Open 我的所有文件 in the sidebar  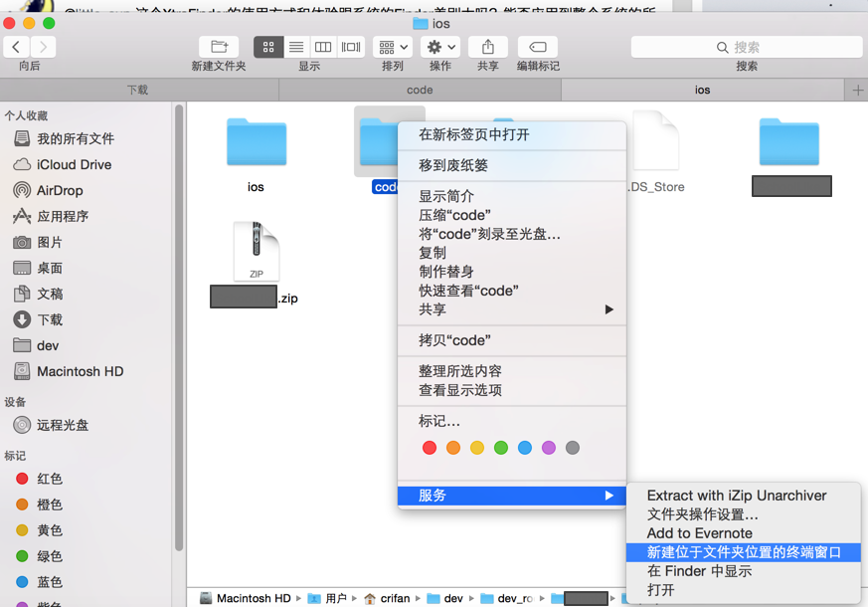[76, 138]
